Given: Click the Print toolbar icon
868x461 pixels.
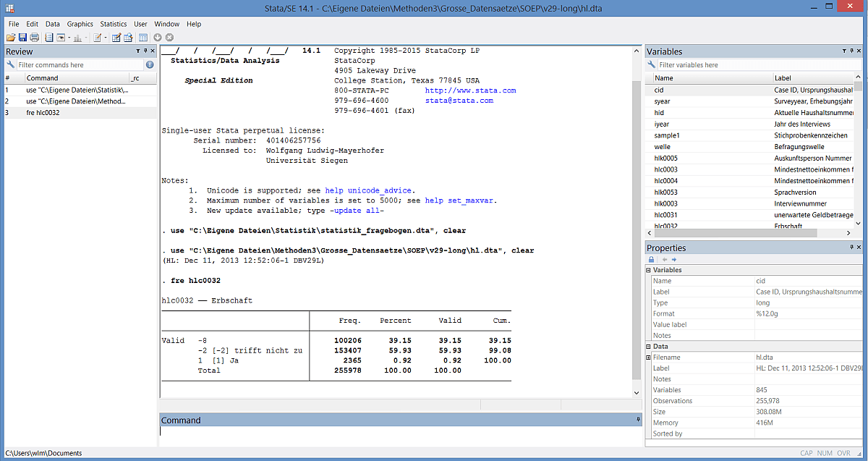Looking at the screenshot, I should 34,37.
